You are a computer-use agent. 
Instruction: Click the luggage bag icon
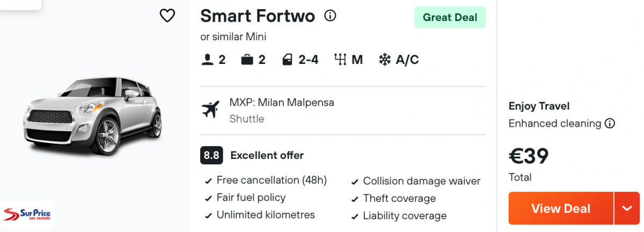coord(247,60)
